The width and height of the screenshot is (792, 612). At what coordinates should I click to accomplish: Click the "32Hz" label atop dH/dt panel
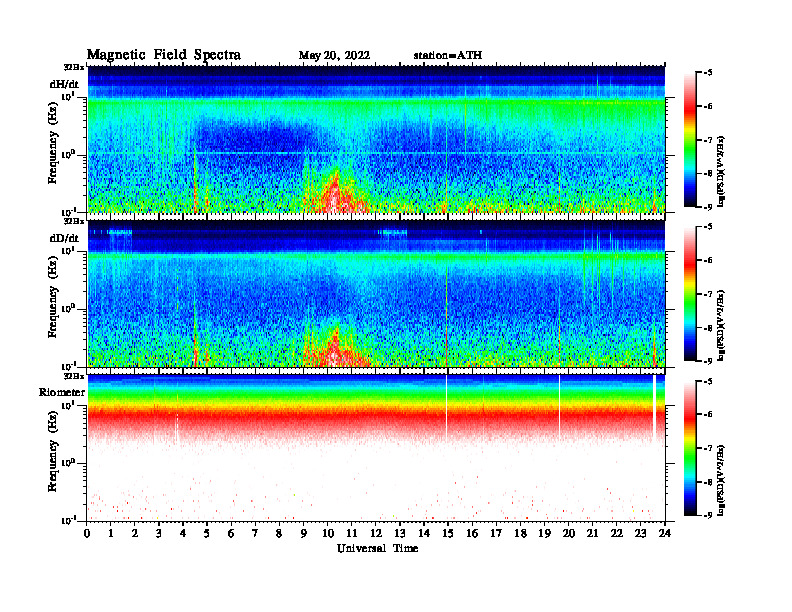coord(74,67)
